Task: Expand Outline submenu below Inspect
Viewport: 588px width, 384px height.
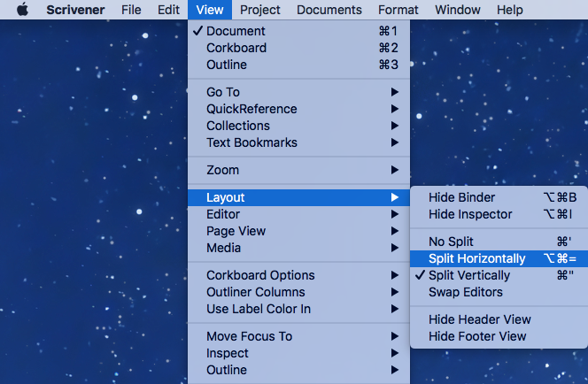Action: [x=299, y=370]
